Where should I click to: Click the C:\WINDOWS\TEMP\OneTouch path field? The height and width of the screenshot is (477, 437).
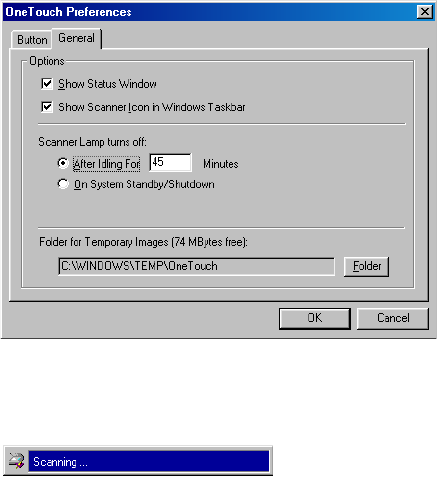(196, 266)
